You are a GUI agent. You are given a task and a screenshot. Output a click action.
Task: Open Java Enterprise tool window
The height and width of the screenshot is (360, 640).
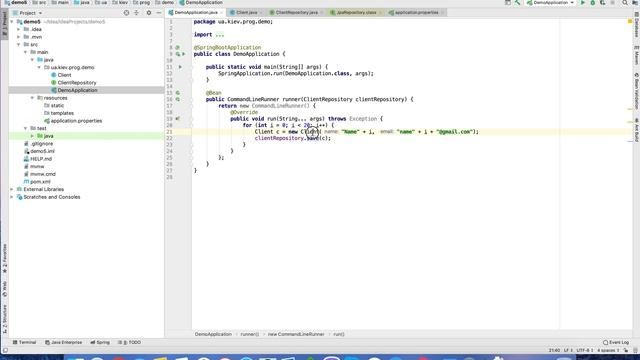click(63, 342)
